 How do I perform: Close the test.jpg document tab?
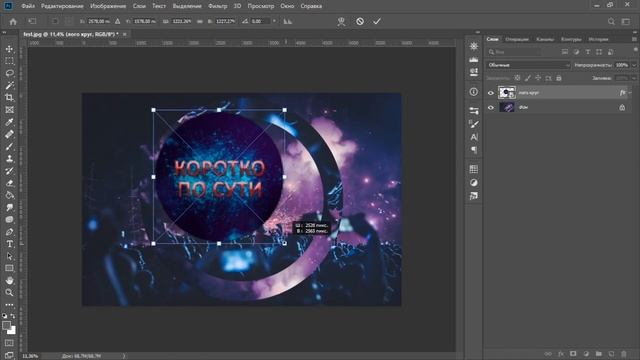point(124,34)
